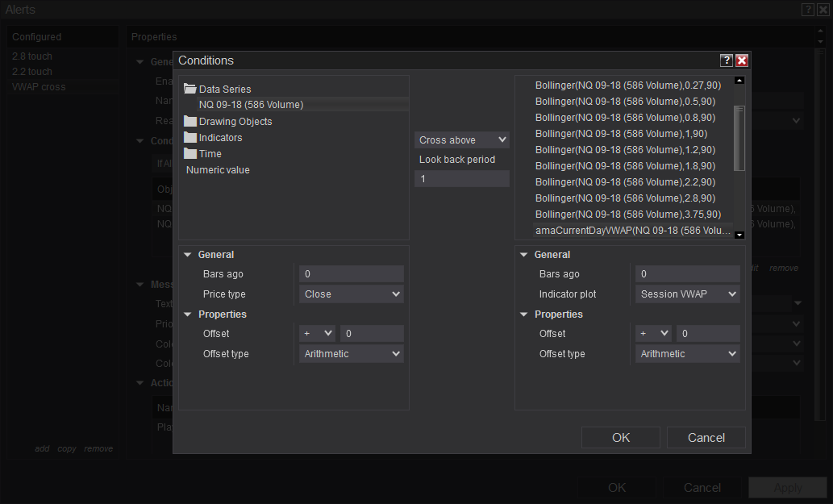The width and height of the screenshot is (833, 504).
Task: Click Cancel in the Alerts window
Action: coord(702,488)
